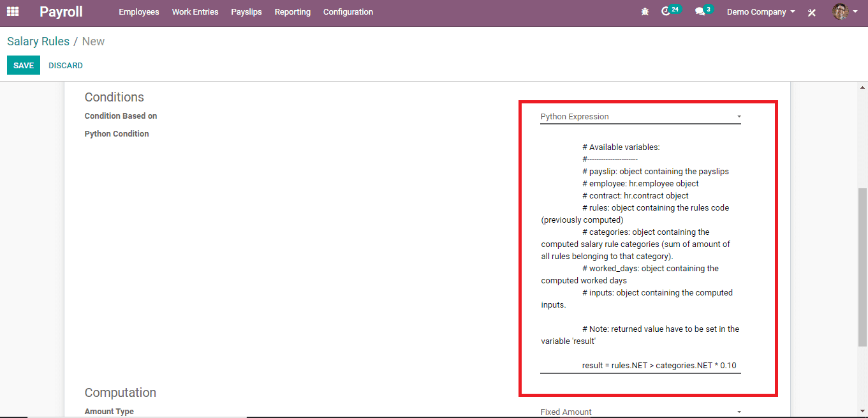Click the '# employee: hr.employee object' line
868x418 pixels.
(x=640, y=184)
